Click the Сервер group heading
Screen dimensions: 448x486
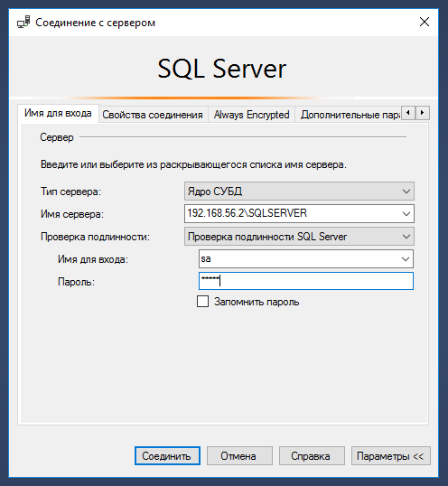(x=57, y=137)
